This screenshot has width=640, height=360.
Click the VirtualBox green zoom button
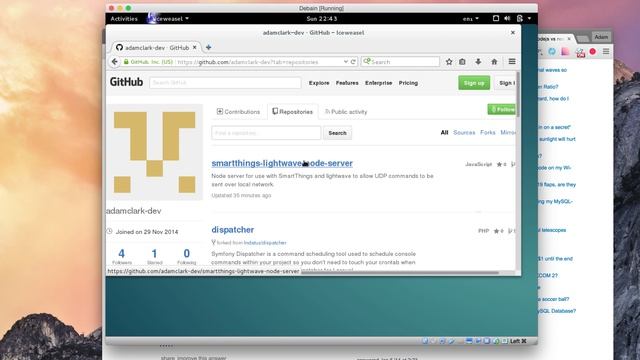[128, 8]
